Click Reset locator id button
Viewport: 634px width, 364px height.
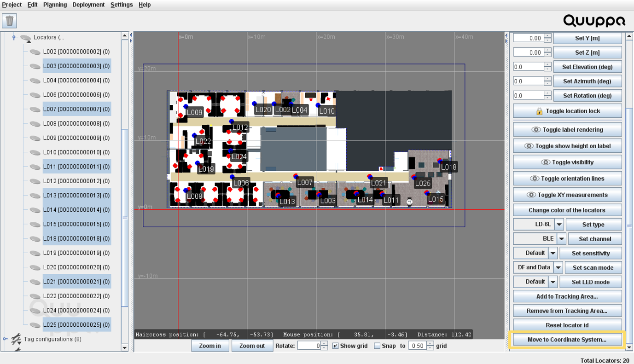coord(567,325)
